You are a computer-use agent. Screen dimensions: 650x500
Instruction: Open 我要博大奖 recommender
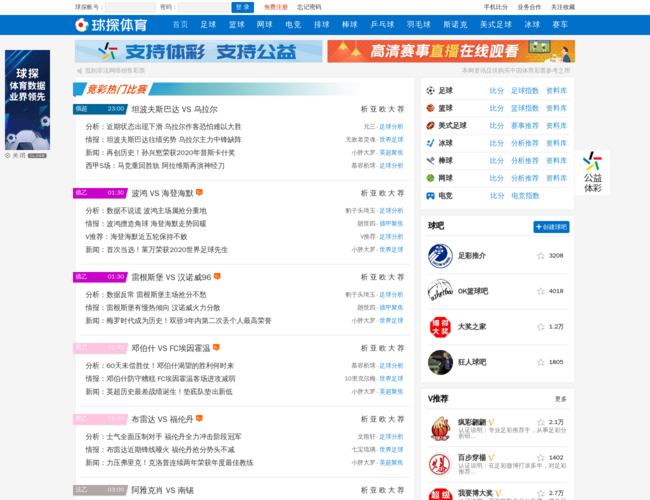coord(475,493)
